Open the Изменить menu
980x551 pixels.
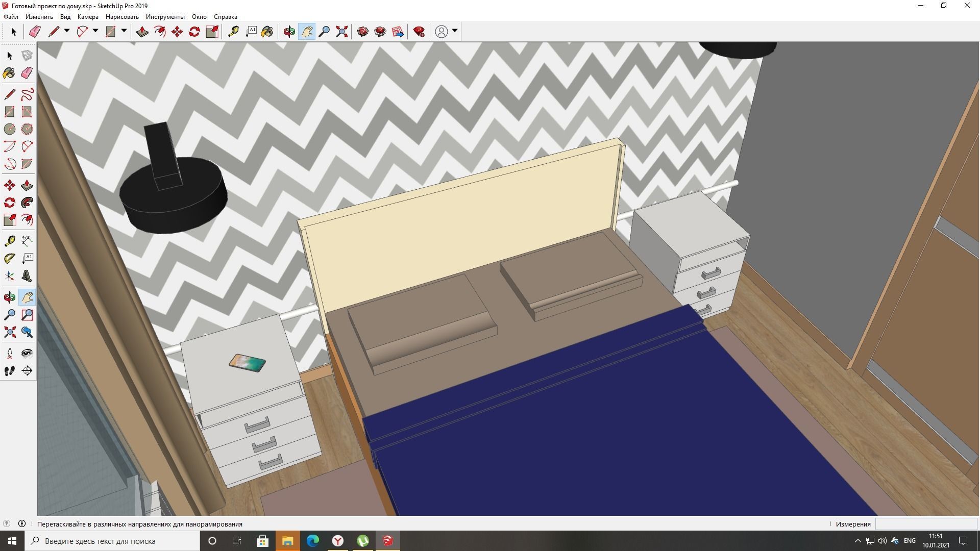[39, 17]
